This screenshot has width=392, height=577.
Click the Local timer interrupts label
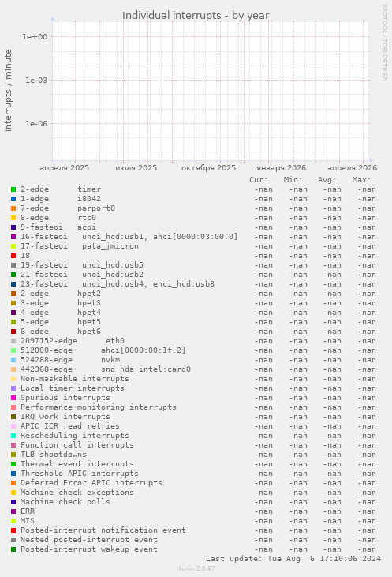tap(73, 388)
